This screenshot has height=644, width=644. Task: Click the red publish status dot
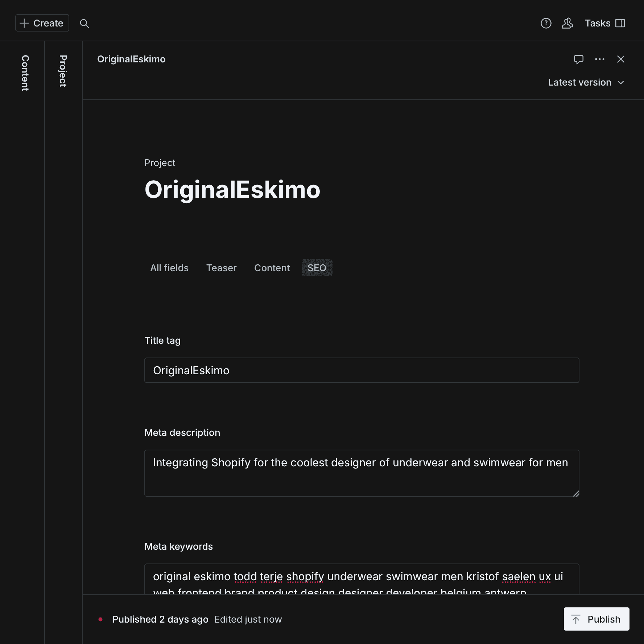pos(100,619)
